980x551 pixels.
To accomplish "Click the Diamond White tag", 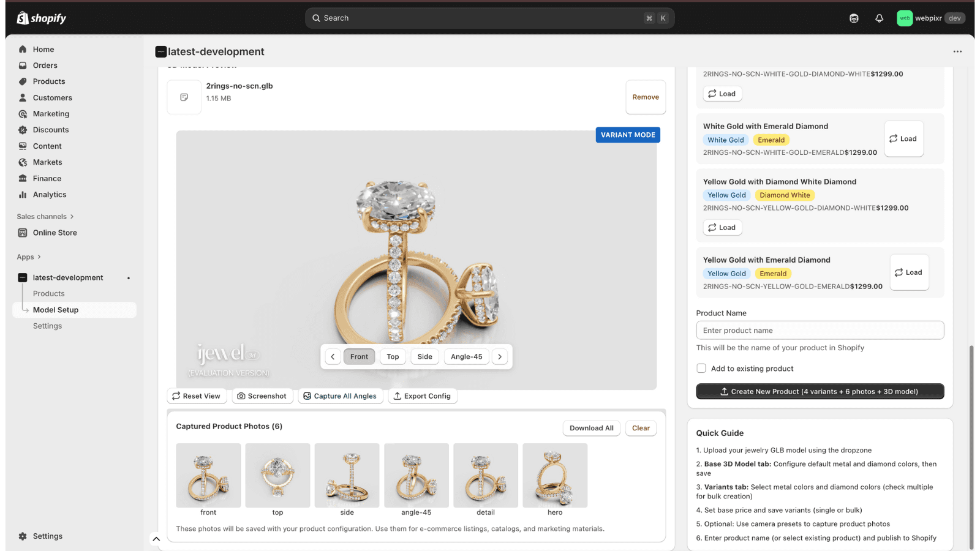I will click(x=785, y=195).
